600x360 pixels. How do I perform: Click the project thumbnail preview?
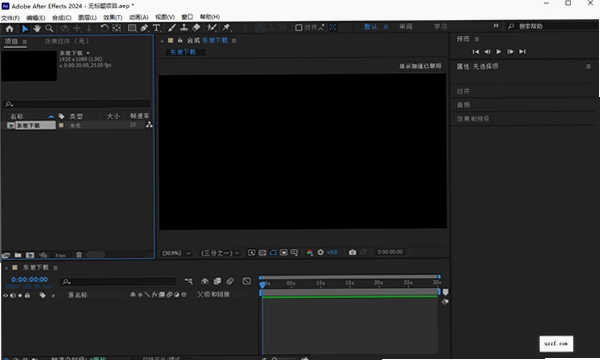[29, 65]
